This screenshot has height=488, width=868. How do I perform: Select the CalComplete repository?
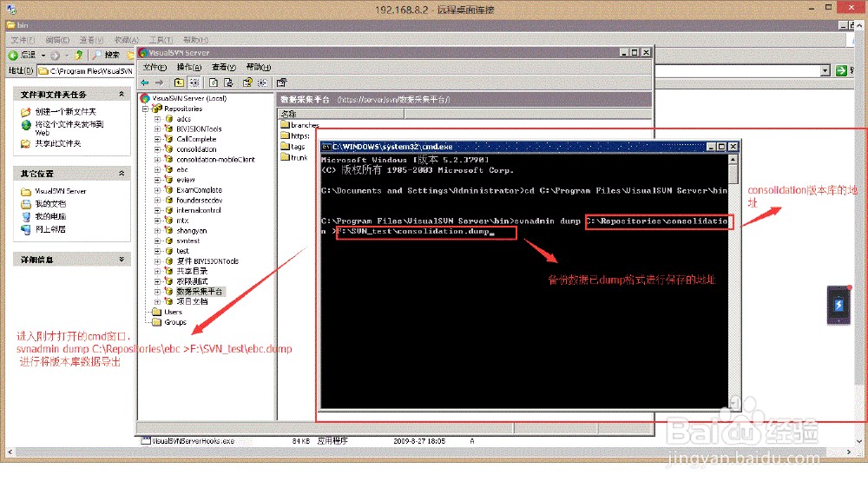[x=196, y=139]
